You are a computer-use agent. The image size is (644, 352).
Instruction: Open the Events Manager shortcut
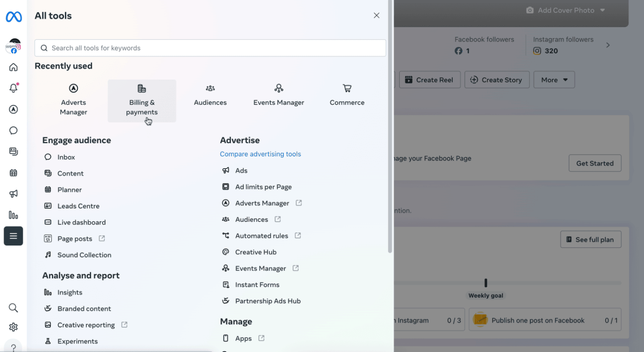[x=278, y=94]
